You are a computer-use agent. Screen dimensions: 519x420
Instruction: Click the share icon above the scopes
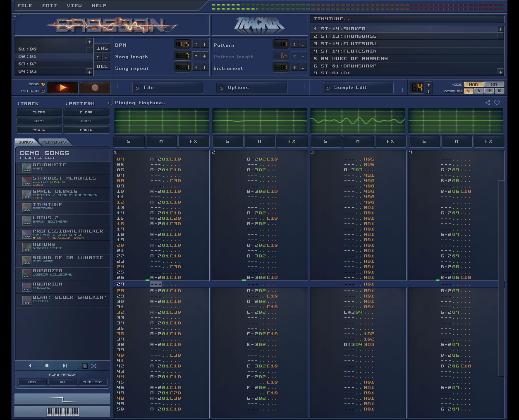pos(488,103)
